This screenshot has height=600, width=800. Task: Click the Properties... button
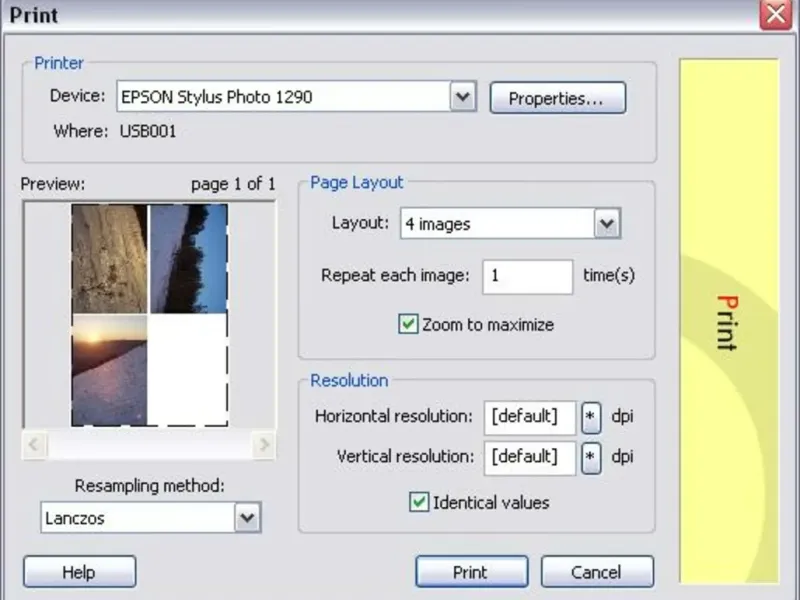click(x=557, y=98)
